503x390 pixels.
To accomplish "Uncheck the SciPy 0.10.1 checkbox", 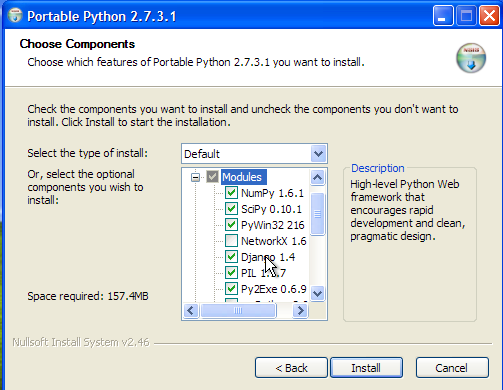I will (x=231, y=209).
